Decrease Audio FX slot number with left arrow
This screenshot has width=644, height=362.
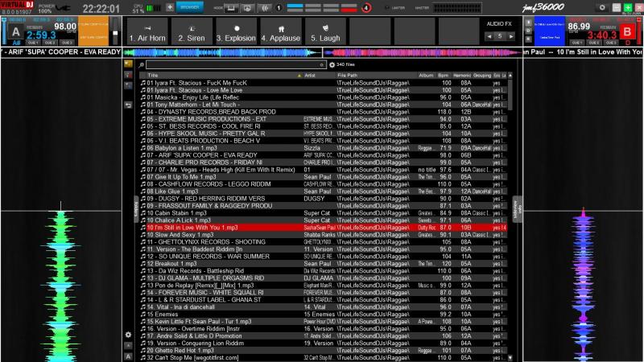pos(488,36)
